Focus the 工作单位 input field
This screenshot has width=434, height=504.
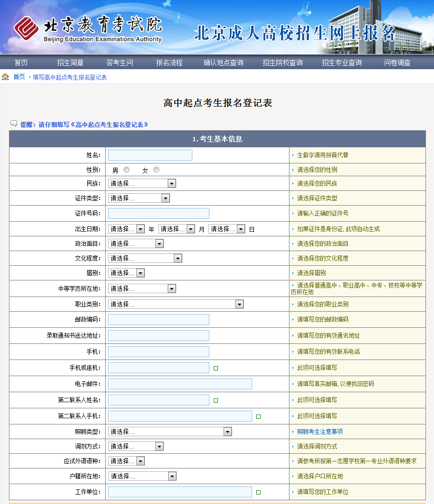pos(180,492)
